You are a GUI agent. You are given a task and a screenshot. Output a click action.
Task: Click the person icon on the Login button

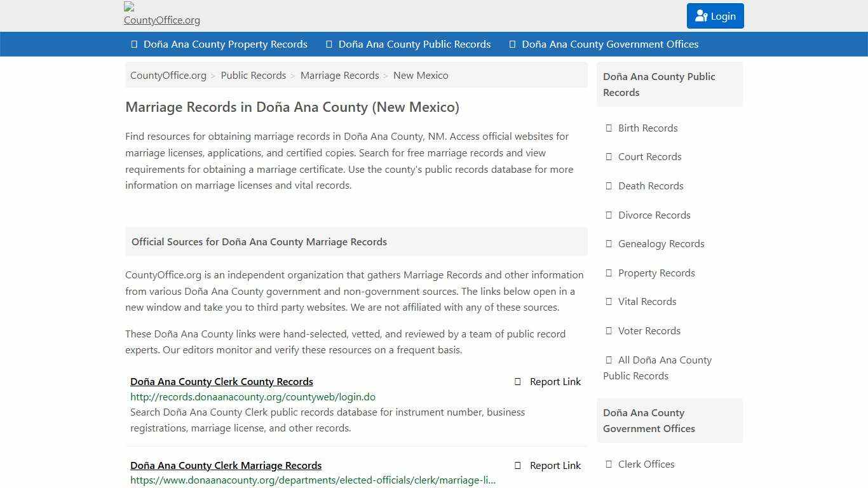pos(702,16)
